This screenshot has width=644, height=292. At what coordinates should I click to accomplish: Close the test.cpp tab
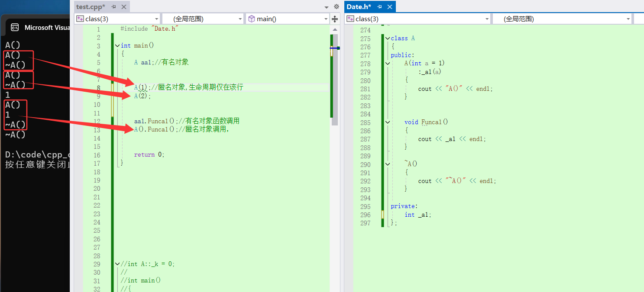(x=124, y=7)
